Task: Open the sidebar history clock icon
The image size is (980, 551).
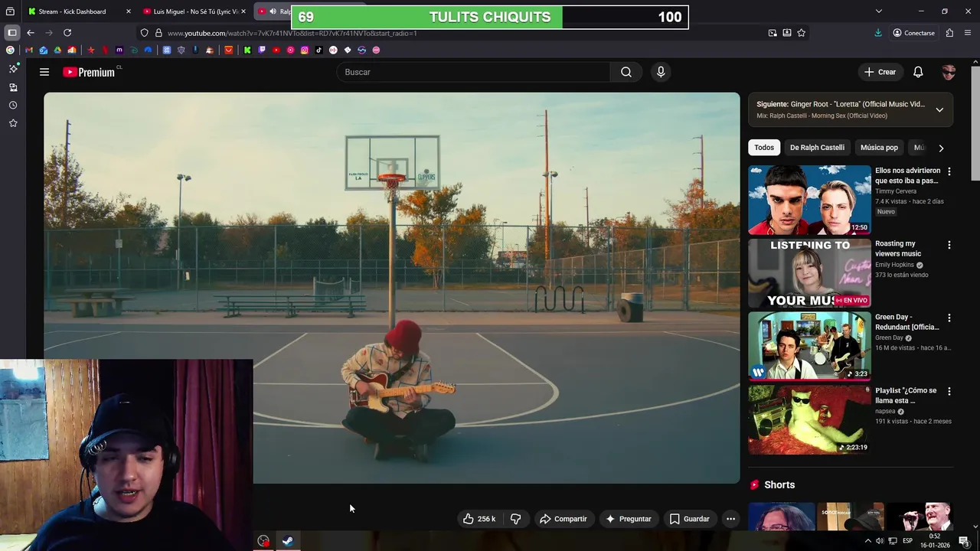Action: pos(13,105)
